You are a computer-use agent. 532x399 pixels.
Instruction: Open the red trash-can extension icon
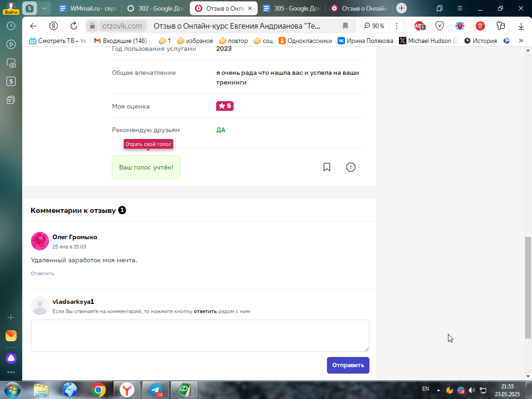point(480,26)
